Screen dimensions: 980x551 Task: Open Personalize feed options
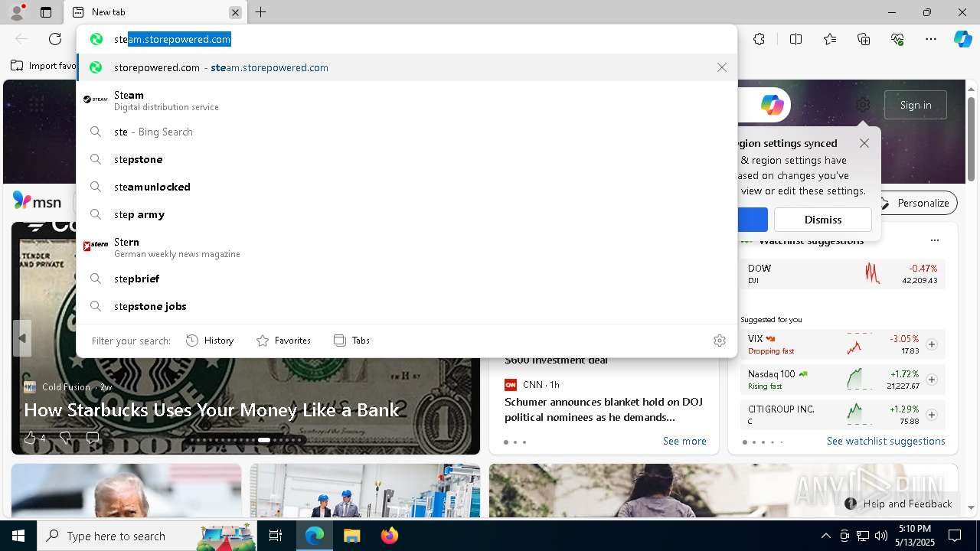[916, 203]
